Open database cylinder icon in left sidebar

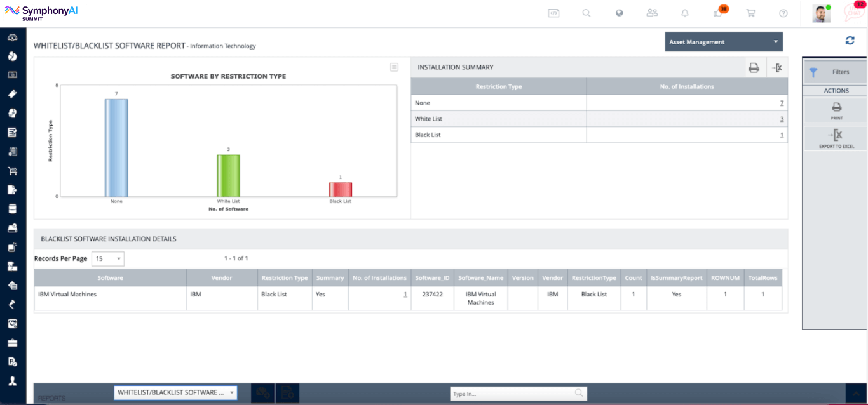(12, 209)
